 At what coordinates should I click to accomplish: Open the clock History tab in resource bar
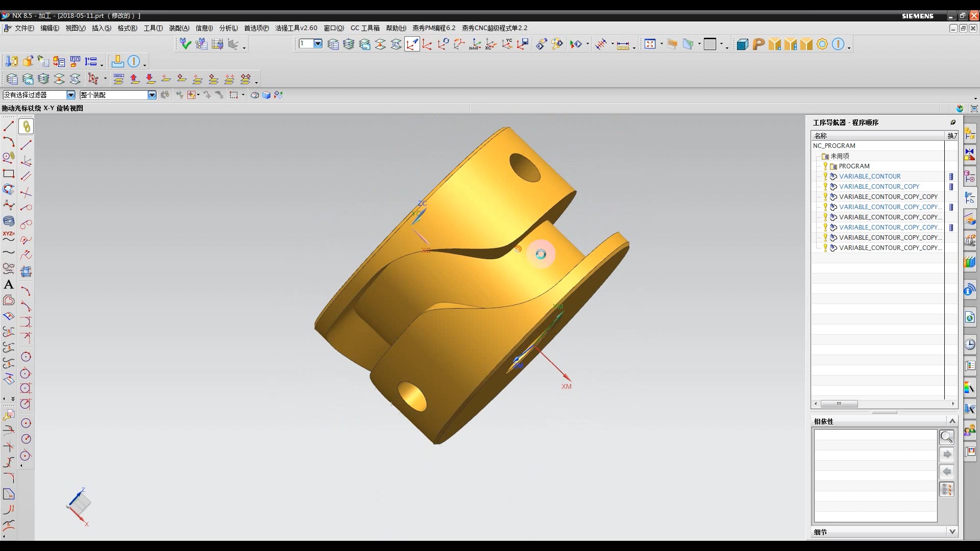[x=970, y=344]
